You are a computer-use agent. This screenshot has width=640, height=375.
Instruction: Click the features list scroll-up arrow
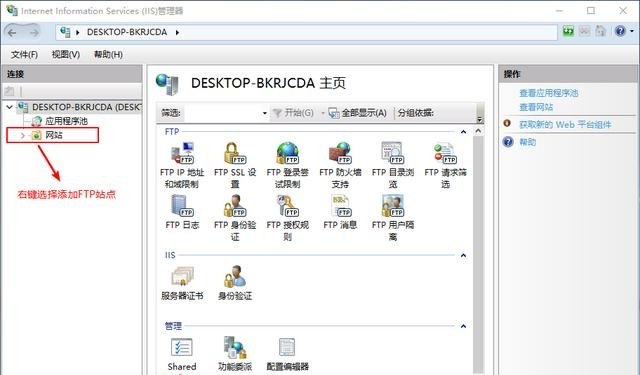(x=478, y=131)
